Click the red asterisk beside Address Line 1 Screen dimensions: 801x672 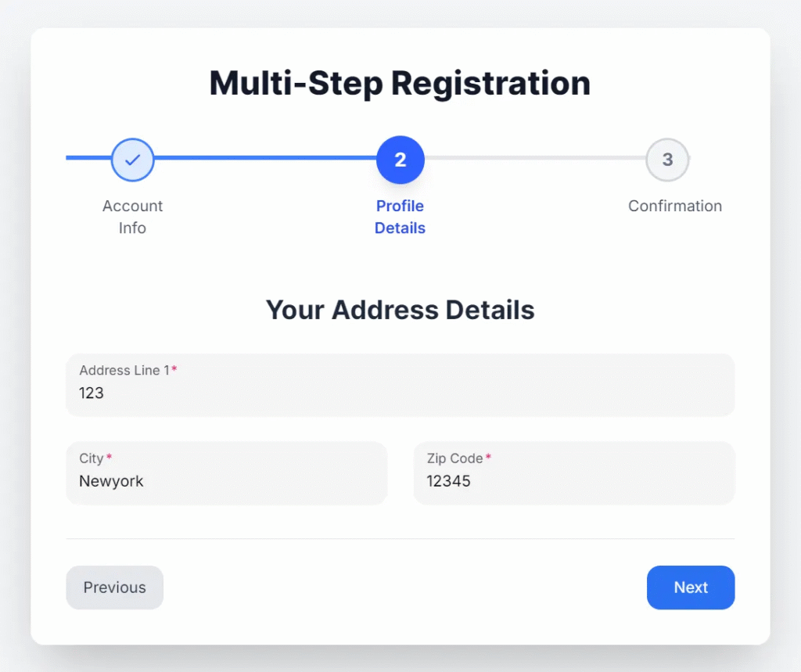pyautogui.click(x=174, y=369)
